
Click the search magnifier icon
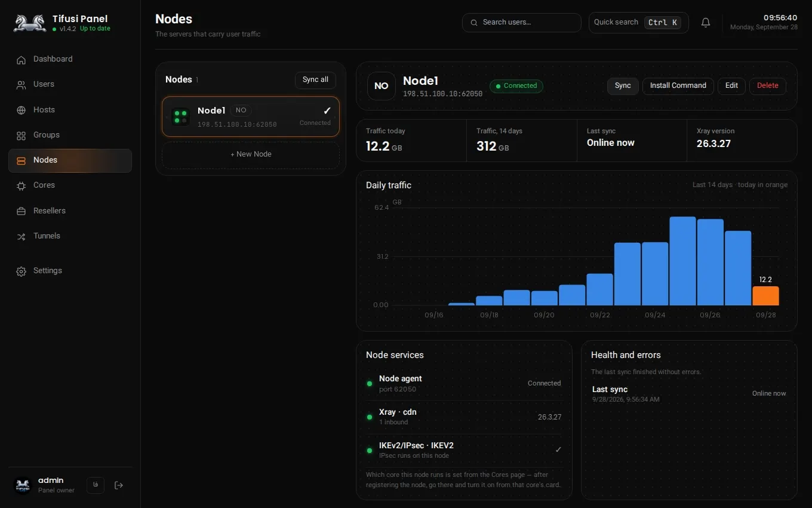click(474, 23)
